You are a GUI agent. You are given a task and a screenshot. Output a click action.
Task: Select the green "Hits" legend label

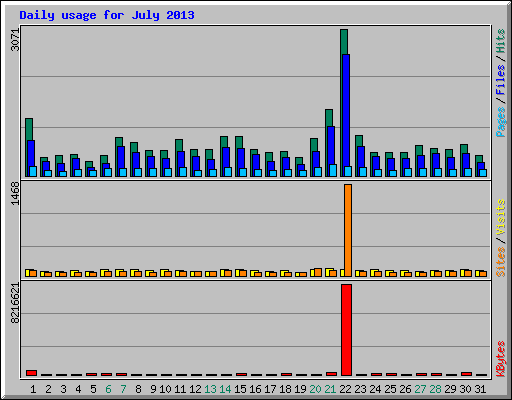pyautogui.click(x=500, y=41)
